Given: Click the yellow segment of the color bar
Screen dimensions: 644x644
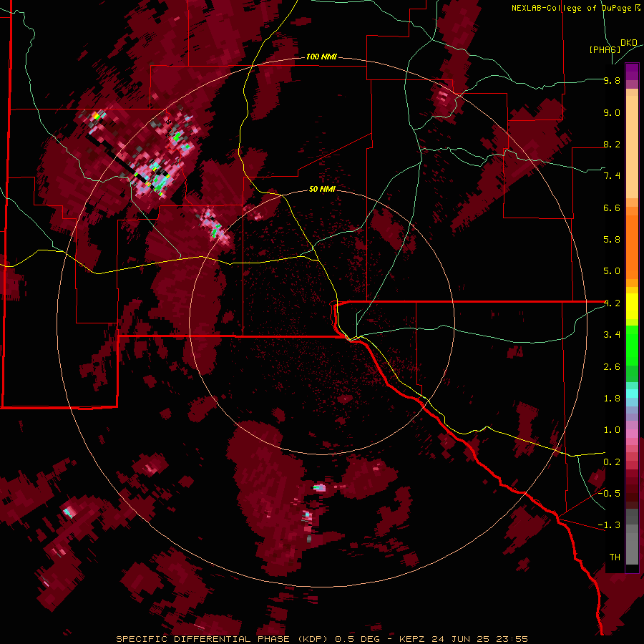Looking at the screenshot, I should [x=632, y=306].
